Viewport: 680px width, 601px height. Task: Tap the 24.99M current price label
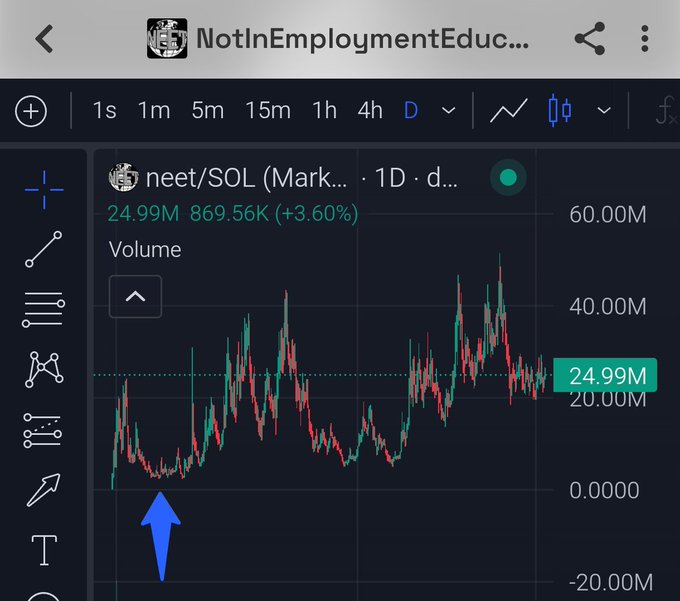point(605,376)
